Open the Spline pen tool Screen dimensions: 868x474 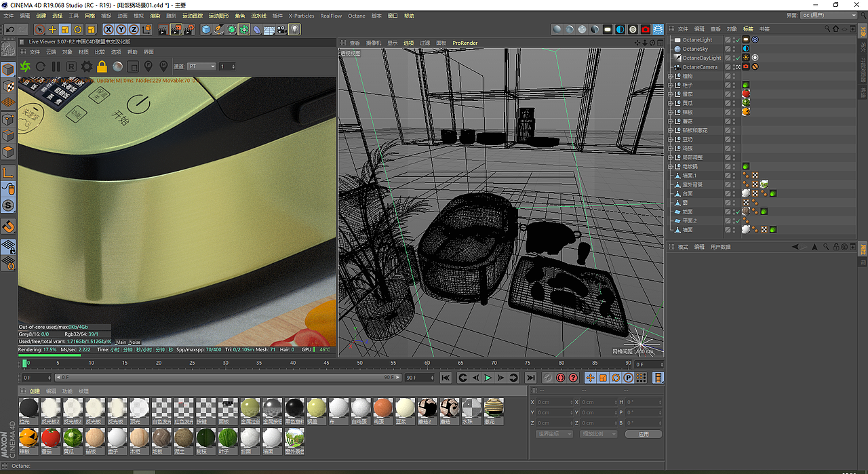point(219,29)
